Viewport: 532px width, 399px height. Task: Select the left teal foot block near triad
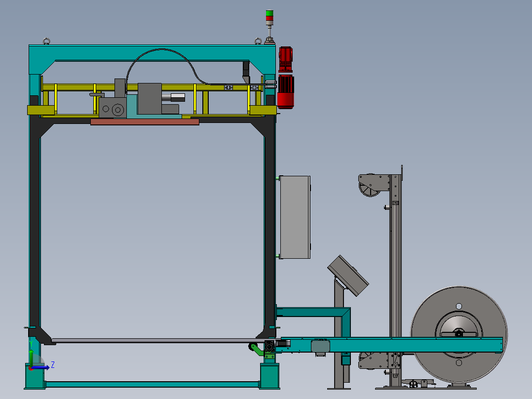coord(35,376)
